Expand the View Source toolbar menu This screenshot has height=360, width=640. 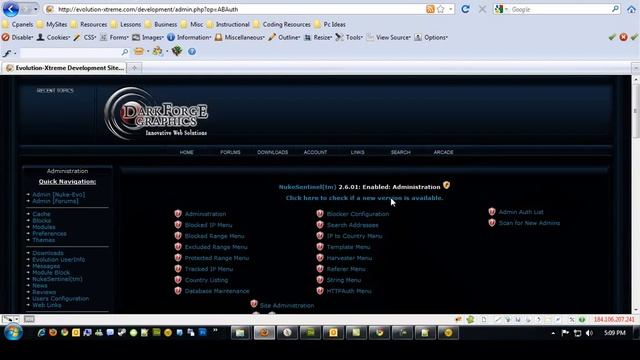pos(389,37)
